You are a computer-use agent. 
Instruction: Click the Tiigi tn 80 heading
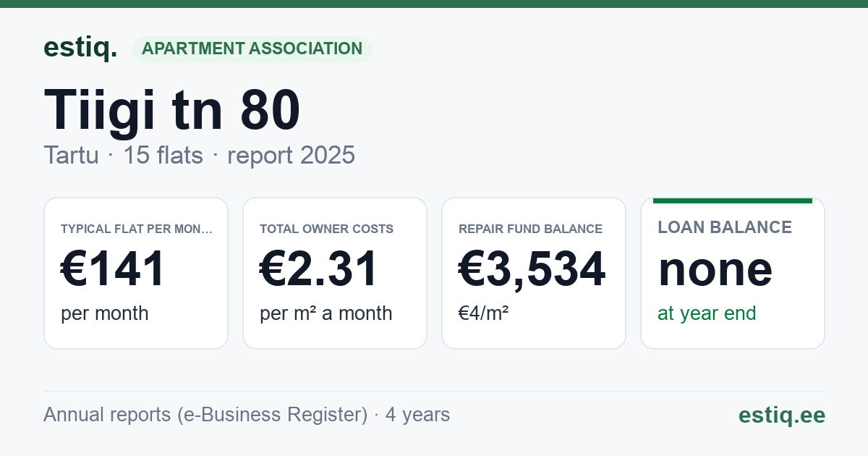(x=172, y=110)
